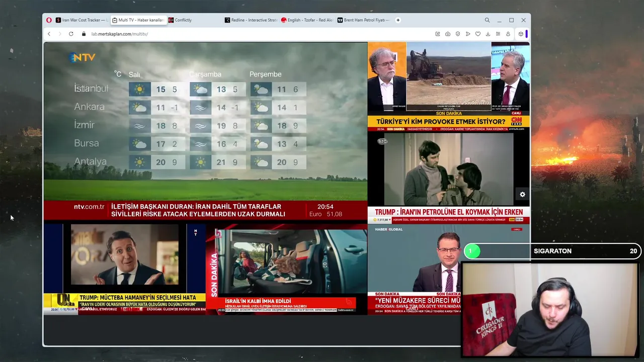Screen dimensions: 644x362
Task: Click the webcam streamer overlay
Action: point(550,310)
